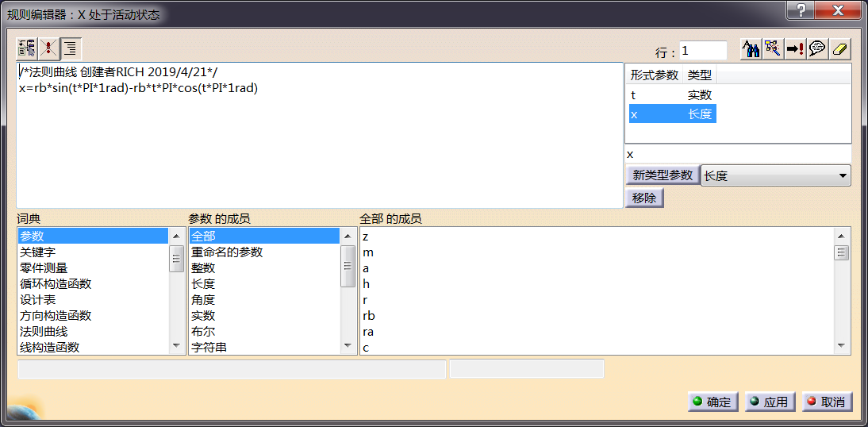
Task: Toggle the indented text lines toolbar icon
Action: [71, 48]
